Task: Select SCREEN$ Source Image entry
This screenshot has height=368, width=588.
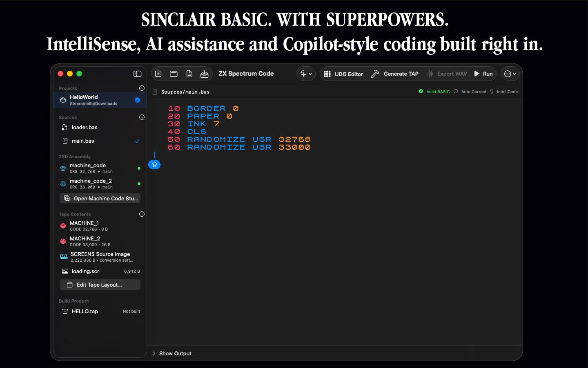Action: pos(100,257)
